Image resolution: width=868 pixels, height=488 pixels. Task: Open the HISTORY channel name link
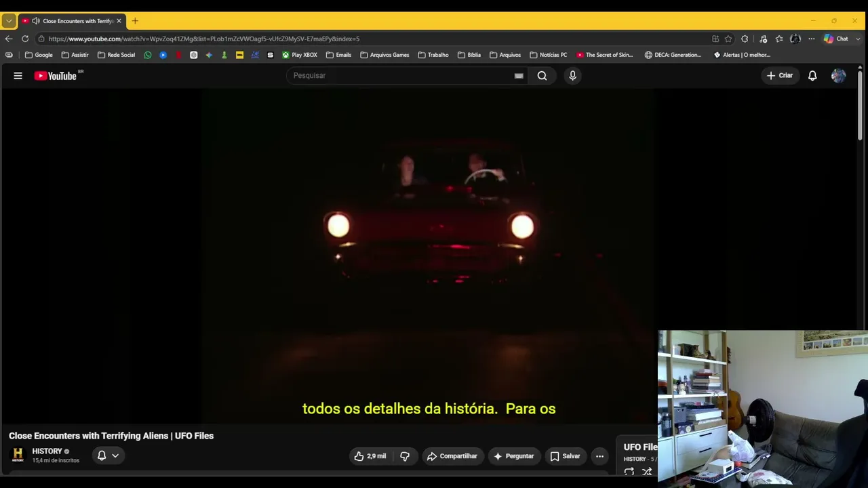pyautogui.click(x=47, y=451)
